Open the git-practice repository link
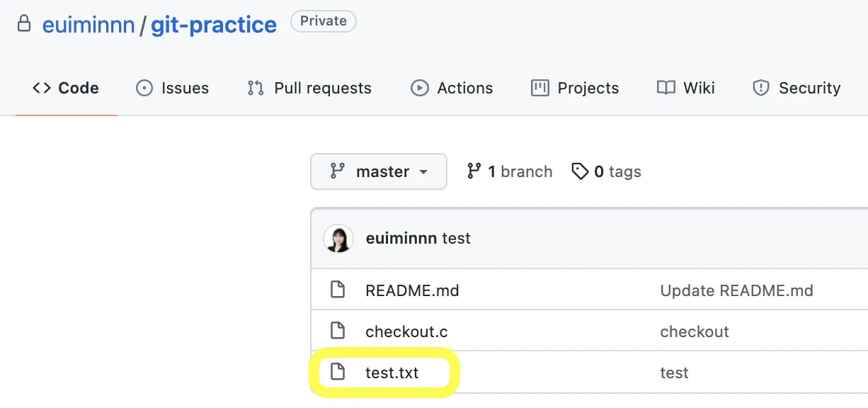 pos(214,25)
